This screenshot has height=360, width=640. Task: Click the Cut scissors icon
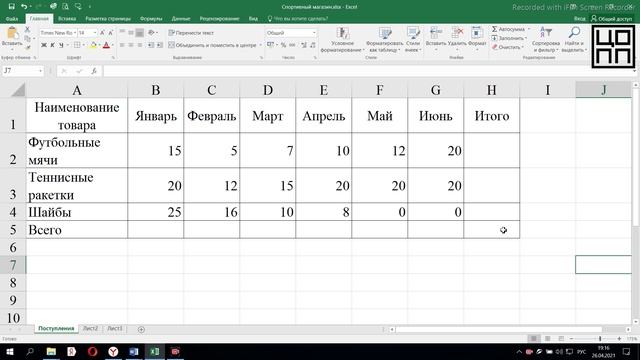[27, 30]
